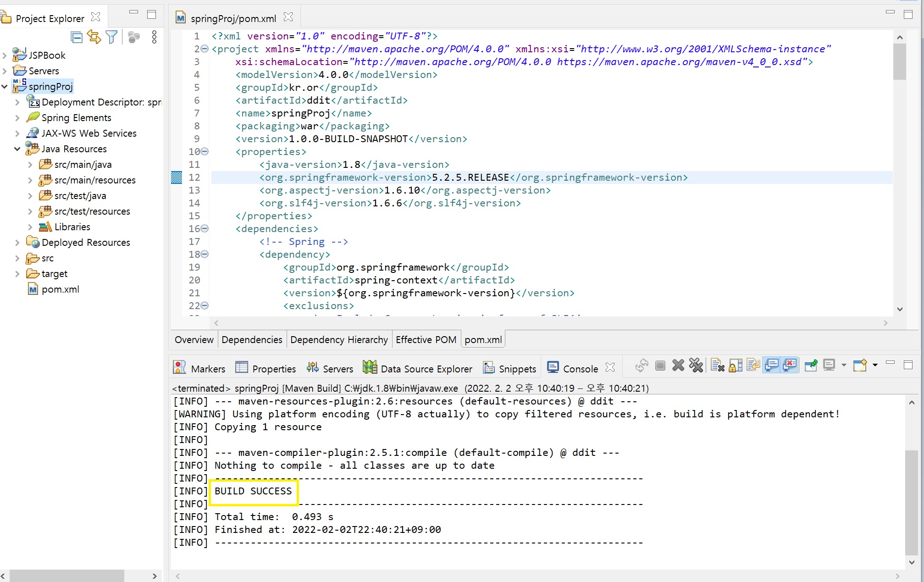Toggle Word Wrap in Console toolbar
The image size is (924, 582).
tap(753, 366)
